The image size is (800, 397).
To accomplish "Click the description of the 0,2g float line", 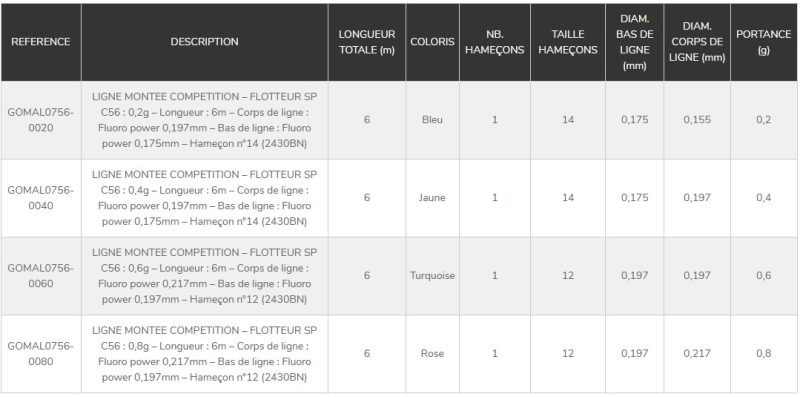I will coord(205,120).
